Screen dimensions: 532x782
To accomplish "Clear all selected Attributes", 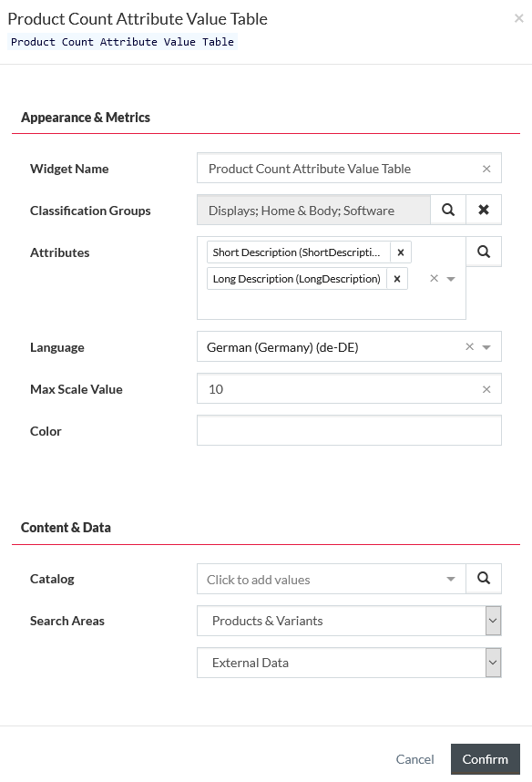I will (x=435, y=278).
